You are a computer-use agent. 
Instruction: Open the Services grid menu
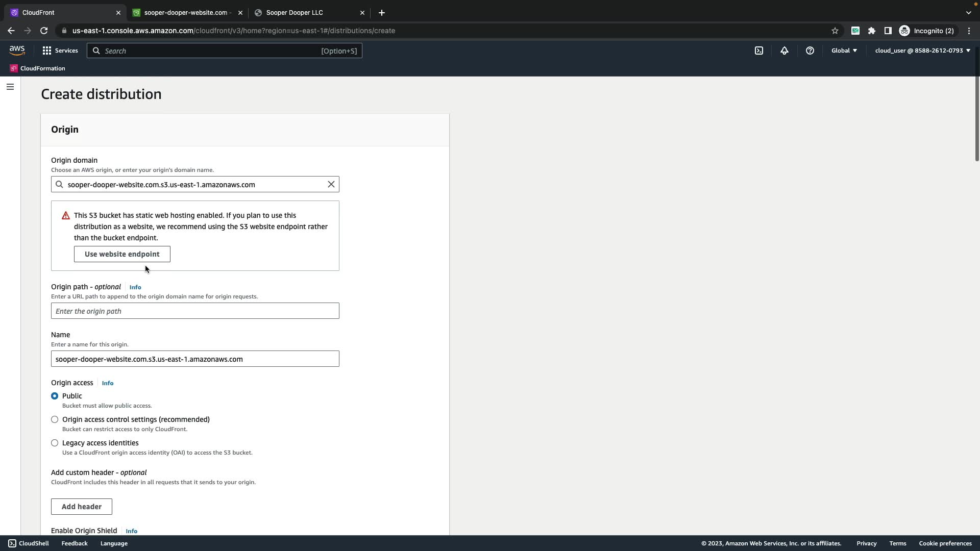pos(60,51)
